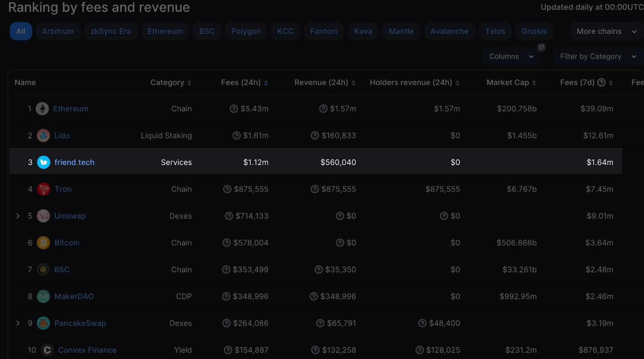Select the Fantom chain tab
The height and width of the screenshot is (359, 644).
point(324,31)
